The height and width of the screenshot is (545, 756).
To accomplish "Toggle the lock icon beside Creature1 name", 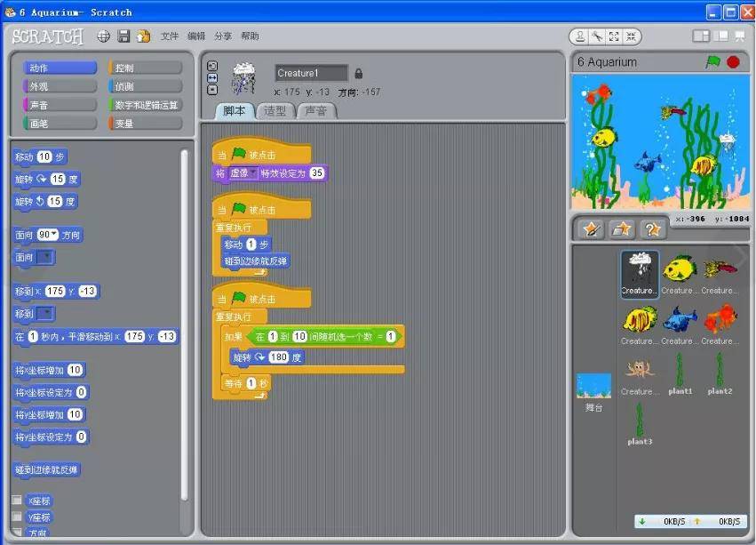I will point(359,73).
